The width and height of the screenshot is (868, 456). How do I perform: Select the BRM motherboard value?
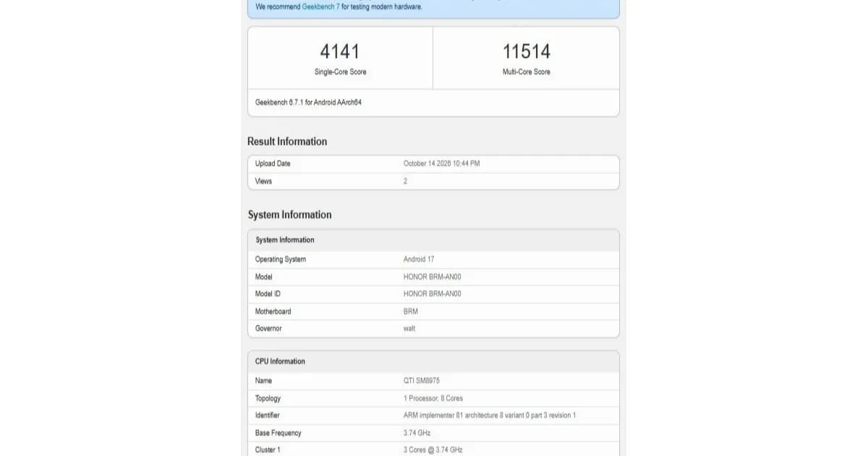[x=411, y=311]
